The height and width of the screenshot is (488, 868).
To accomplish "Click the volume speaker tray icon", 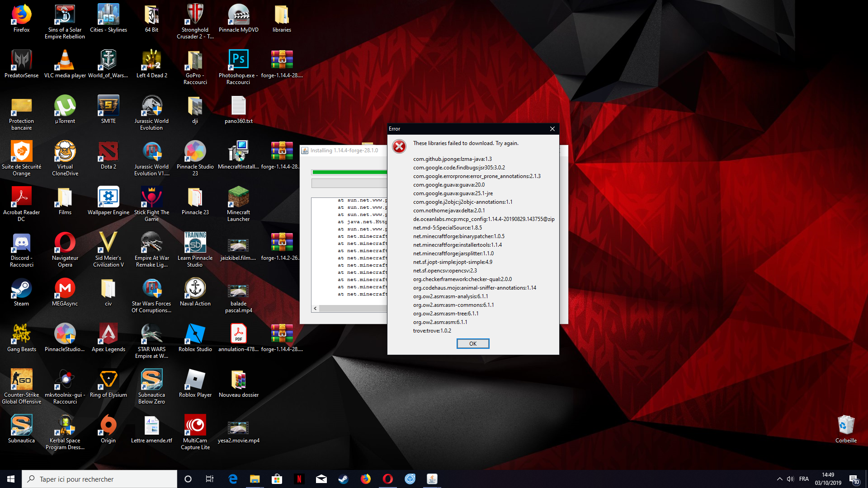I will coord(790,479).
